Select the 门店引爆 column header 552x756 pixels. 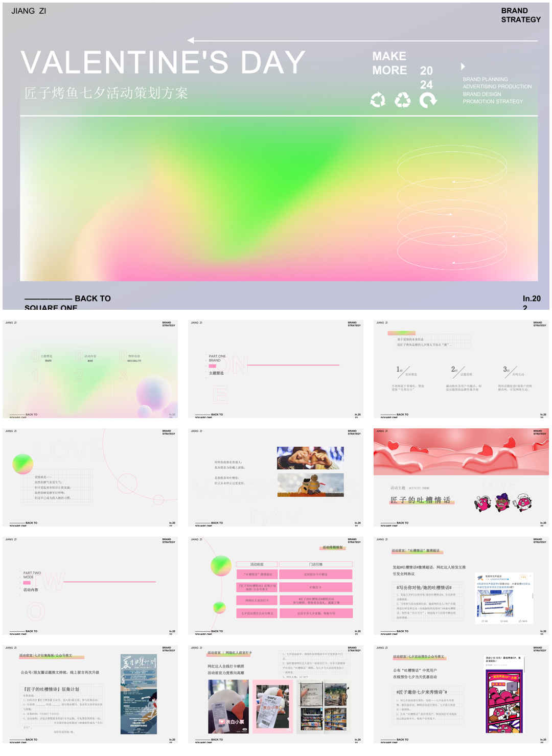(x=316, y=564)
